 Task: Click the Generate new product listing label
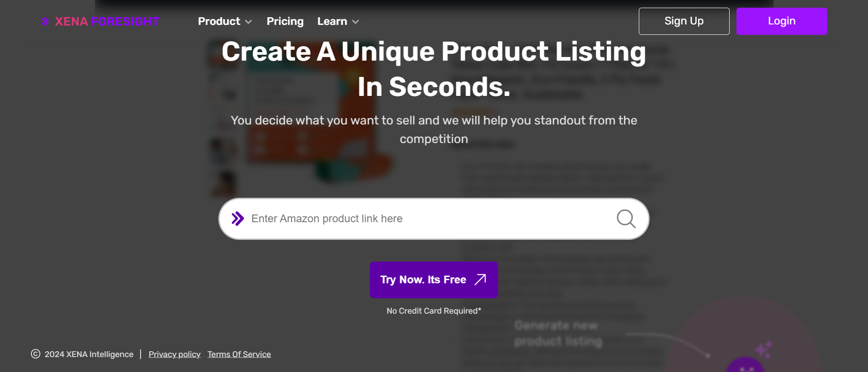(558, 333)
